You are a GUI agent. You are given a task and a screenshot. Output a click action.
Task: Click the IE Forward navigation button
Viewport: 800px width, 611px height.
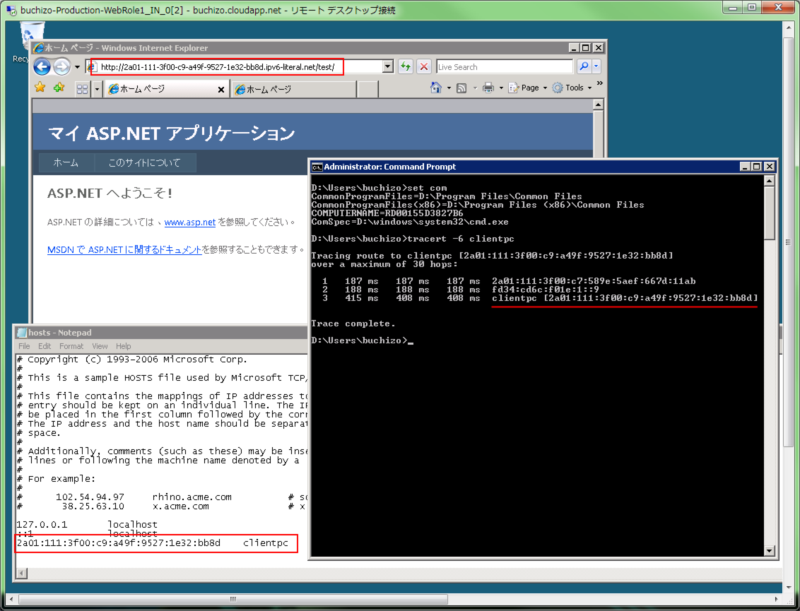pos(62,67)
